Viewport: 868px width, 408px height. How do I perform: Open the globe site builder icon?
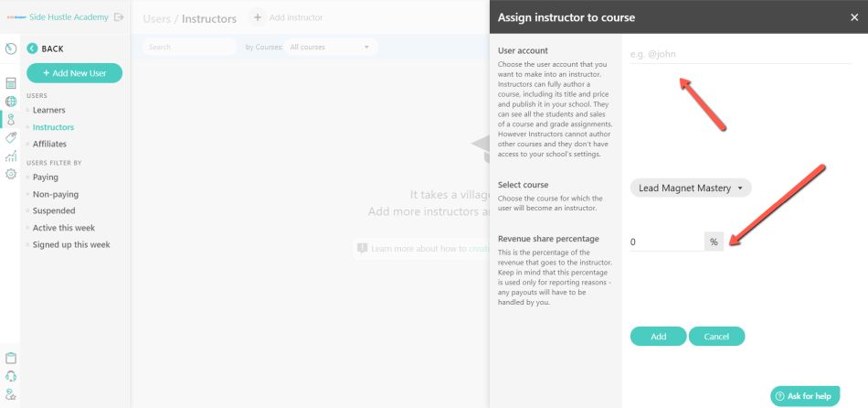[x=11, y=102]
